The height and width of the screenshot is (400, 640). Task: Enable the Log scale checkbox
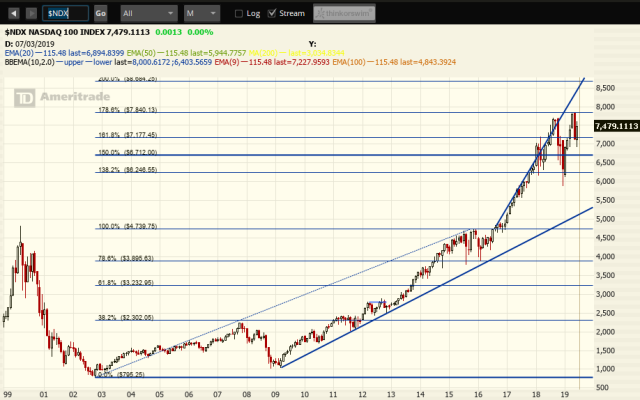239,14
